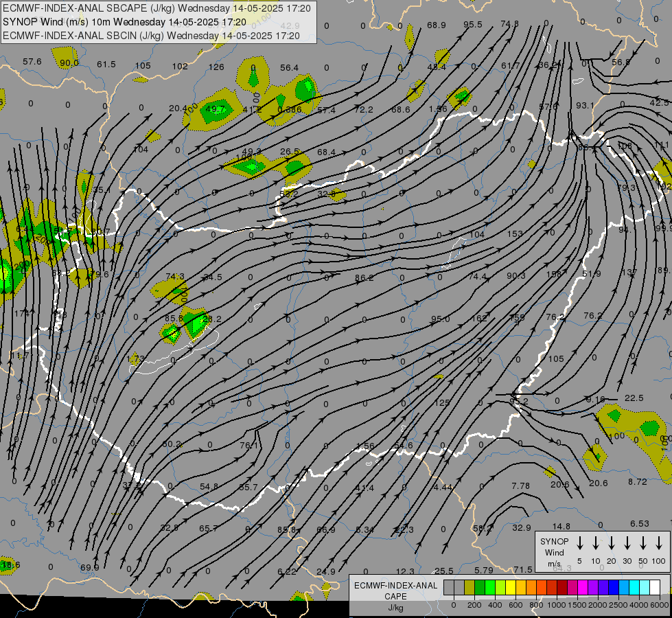Click the grid value 79.6
This screenshot has width=672, height=618.
pos(99,274)
